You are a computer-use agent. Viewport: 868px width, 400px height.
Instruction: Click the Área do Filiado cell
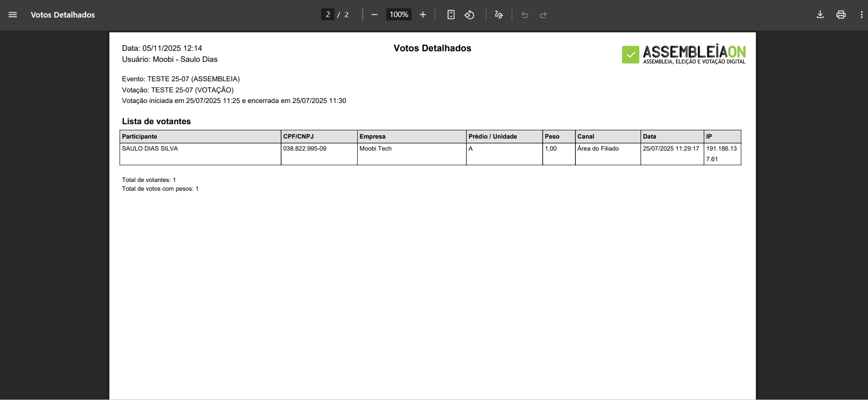coord(598,148)
